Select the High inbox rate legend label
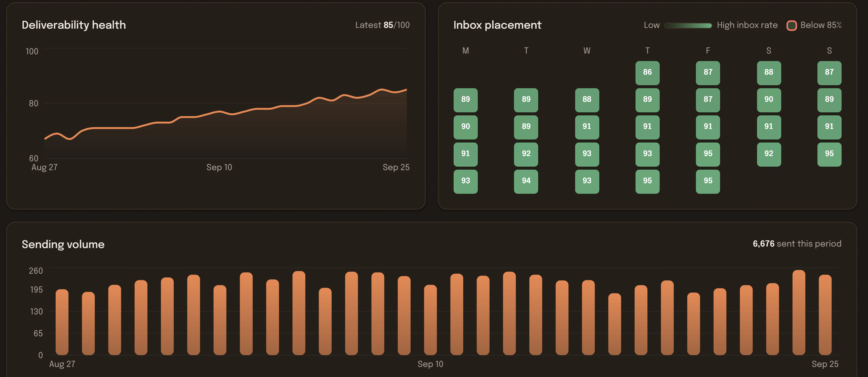Screen dimensions: 868x377 point(747,25)
